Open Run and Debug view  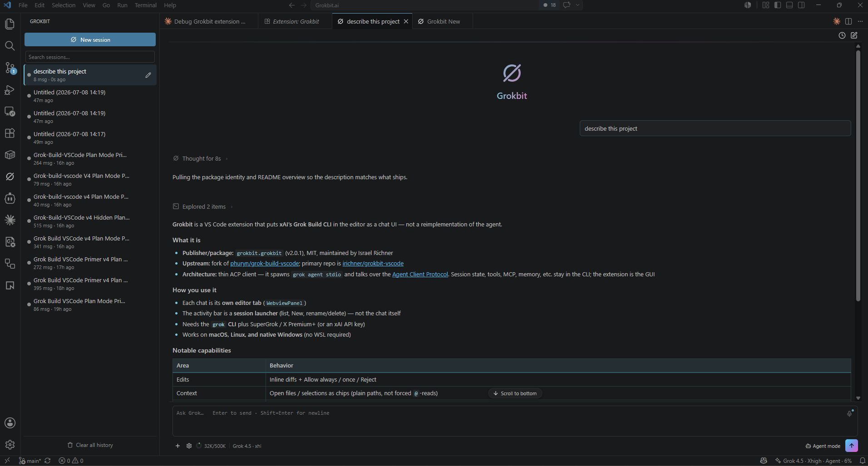coord(10,89)
